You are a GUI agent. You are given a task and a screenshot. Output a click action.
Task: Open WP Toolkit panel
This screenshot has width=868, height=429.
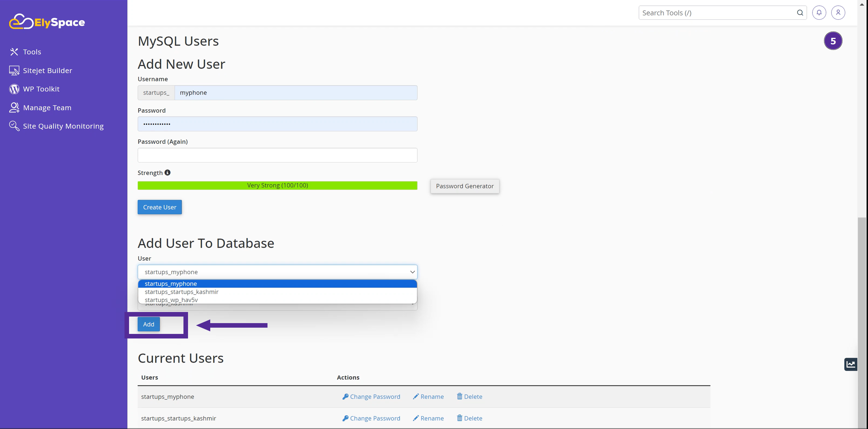41,89
